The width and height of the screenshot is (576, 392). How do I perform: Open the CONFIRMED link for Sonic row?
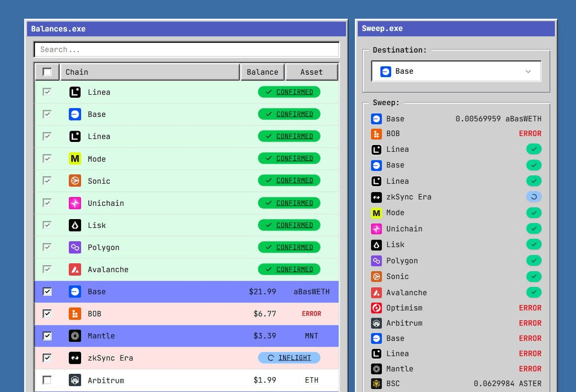[294, 181]
